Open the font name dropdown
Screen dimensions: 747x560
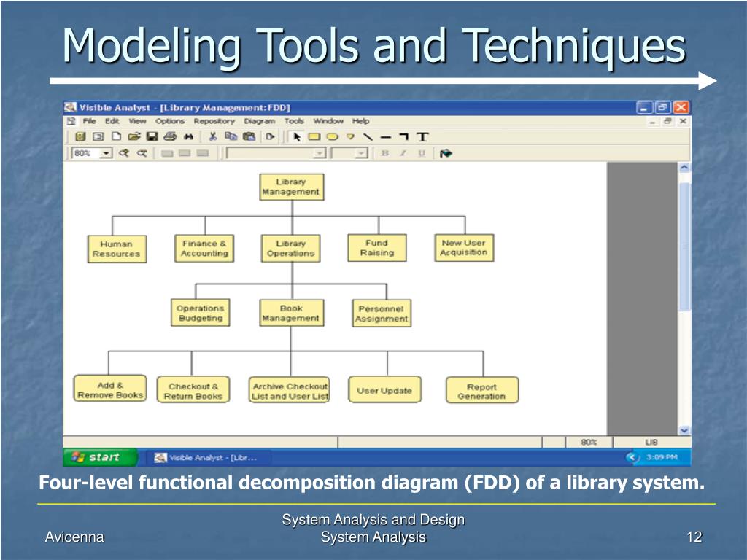coord(319,153)
